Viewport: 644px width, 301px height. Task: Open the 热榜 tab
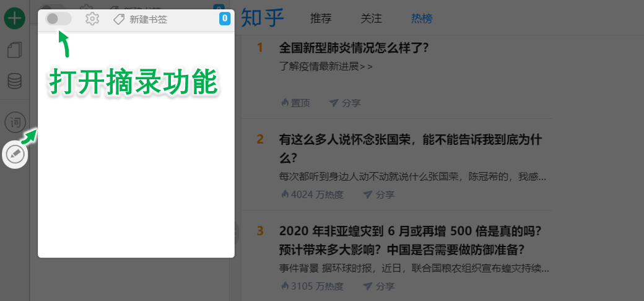click(x=422, y=19)
